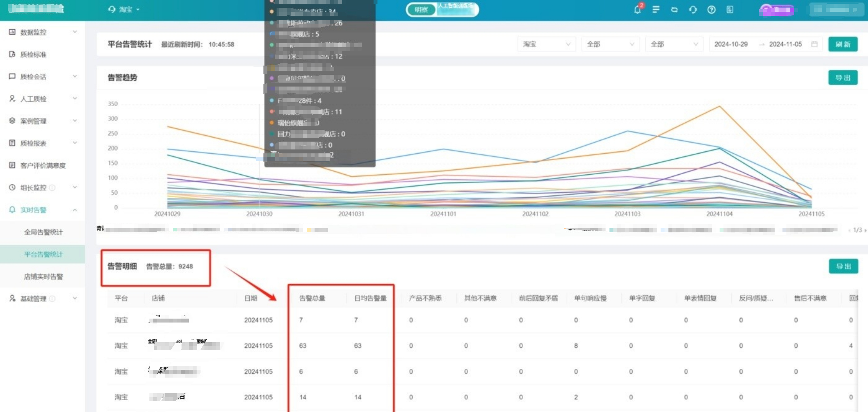
Task: Click the start date 2024-10-29 field
Action: coord(731,44)
